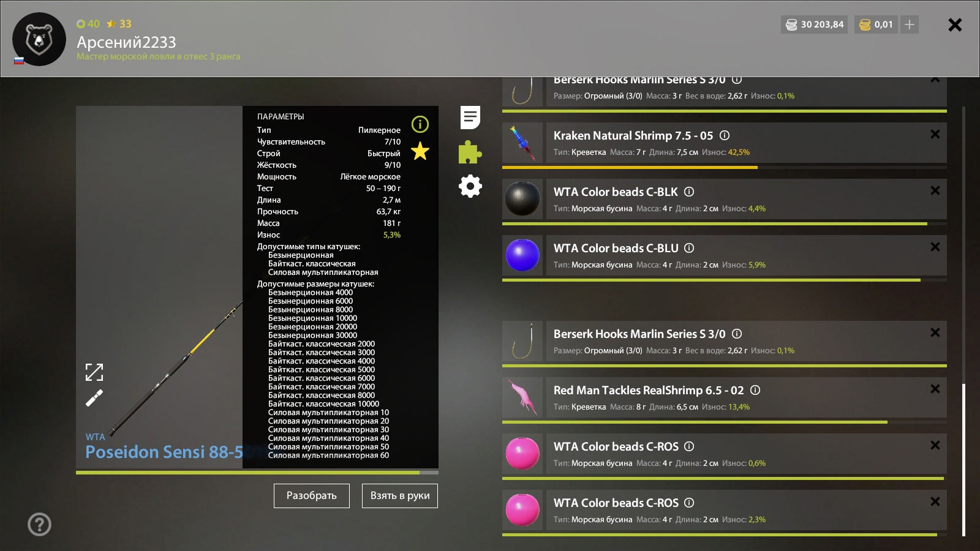The width and height of the screenshot is (980, 551).
Task: Show info for lower Berserk Hooks Marlin Series
Action: point(737,334)
